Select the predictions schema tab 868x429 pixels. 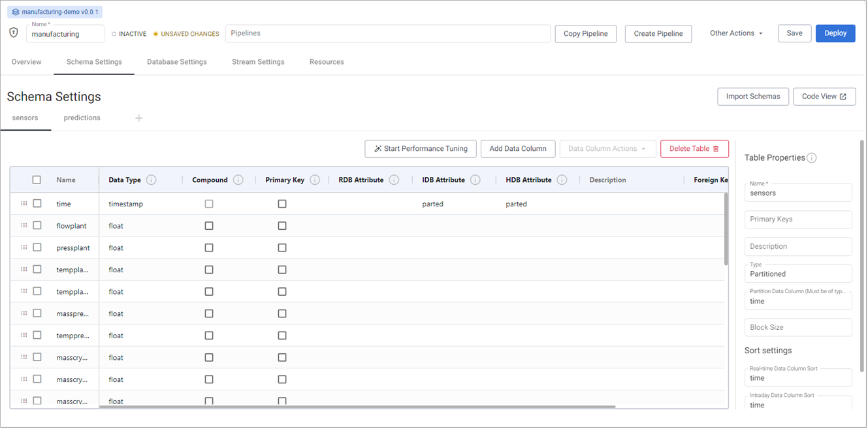click(82, 118)
